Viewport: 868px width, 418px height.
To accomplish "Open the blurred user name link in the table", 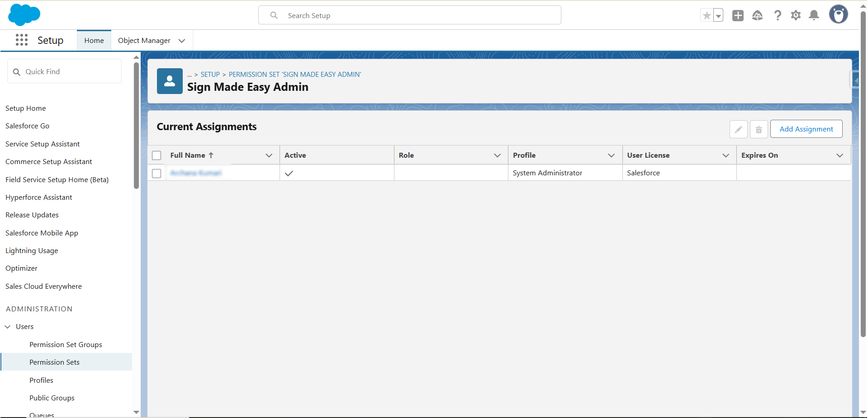I will click(x=196, y=173).
